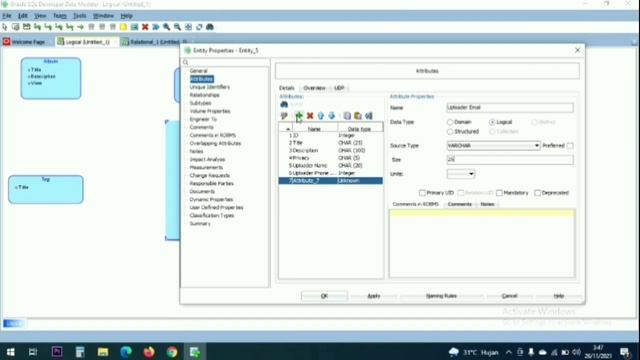Viewport: 640px width, 360px height.
Task: Switch to the UDP tab
Action: coord(339,88)
